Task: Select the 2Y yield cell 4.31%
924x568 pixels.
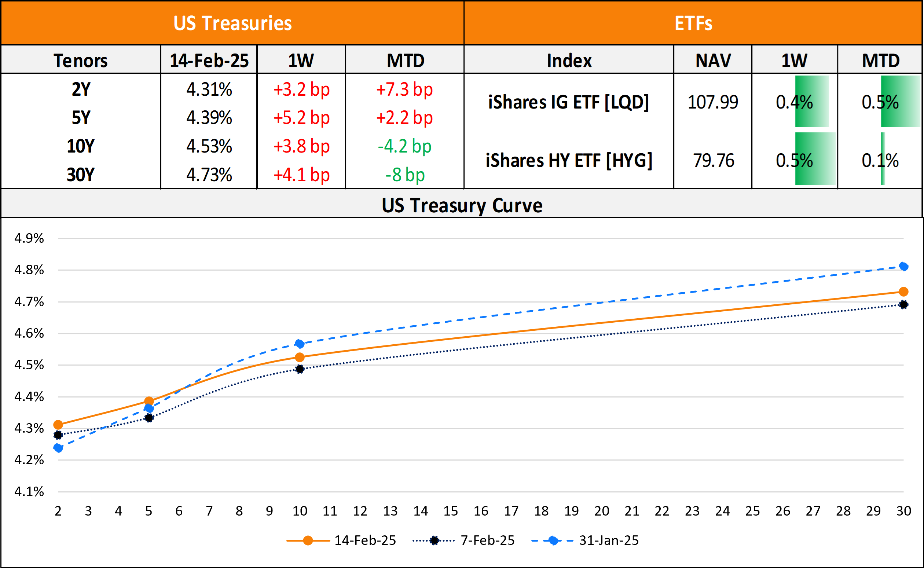Action: [209, 89]
